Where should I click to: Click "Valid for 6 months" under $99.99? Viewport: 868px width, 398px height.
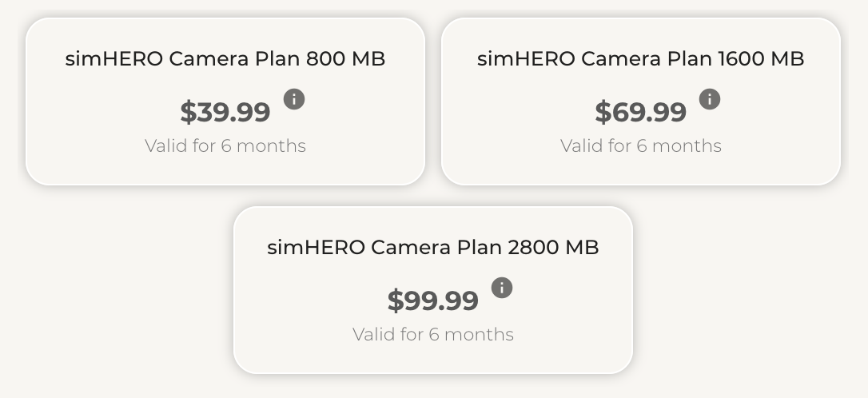[433, 334]
